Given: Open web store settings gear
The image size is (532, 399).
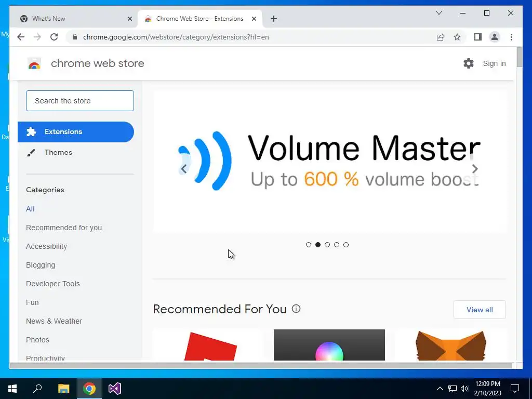Looking at the screenshot, I should [x=469, y=63].
